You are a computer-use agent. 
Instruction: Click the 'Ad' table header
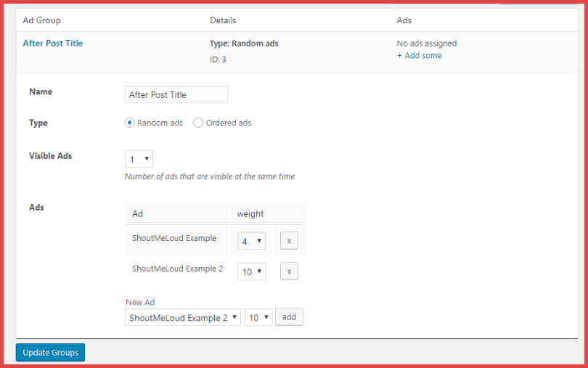177,213
